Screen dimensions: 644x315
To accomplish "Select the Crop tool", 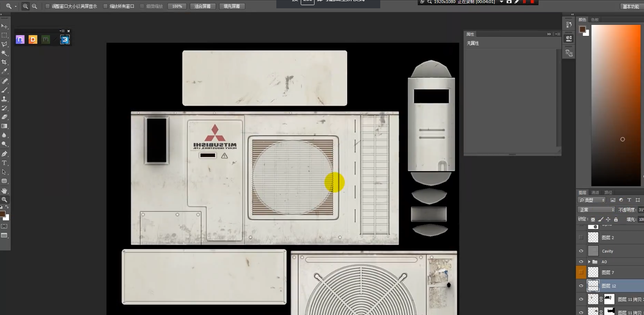I will pyautogui.click(x=4, y=62).
